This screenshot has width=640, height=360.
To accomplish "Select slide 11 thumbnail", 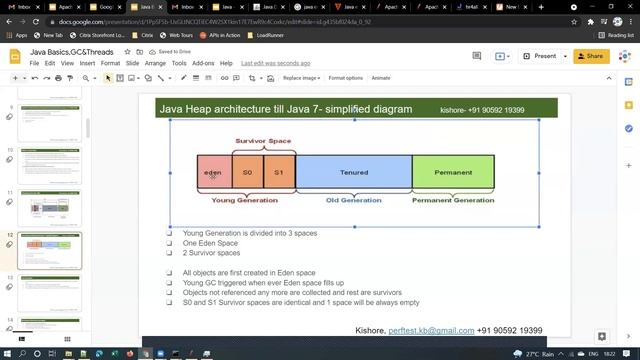I will [x=50, y=208].
